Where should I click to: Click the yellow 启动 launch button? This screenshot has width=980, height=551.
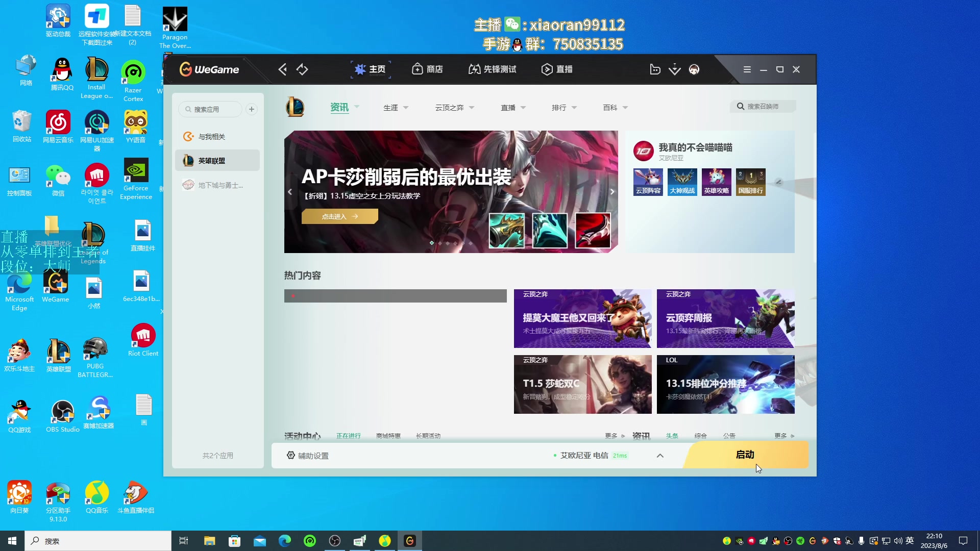[745, 455]
